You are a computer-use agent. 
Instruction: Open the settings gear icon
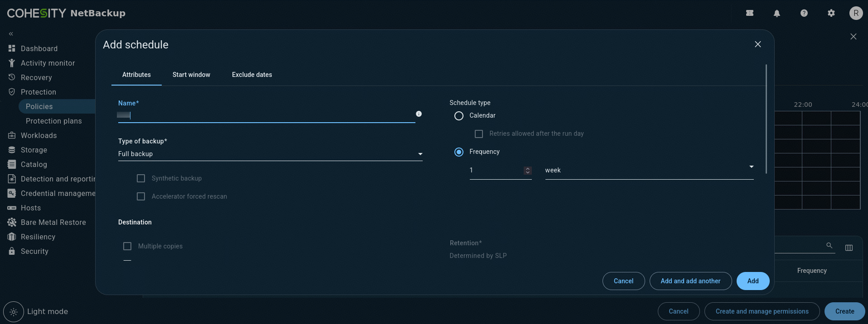pos(831,13)
